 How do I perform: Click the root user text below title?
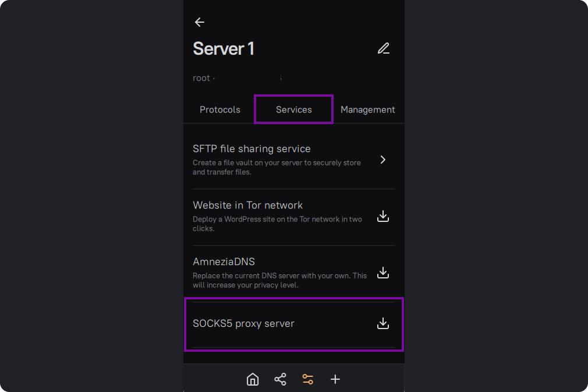[x=201, y=78]
